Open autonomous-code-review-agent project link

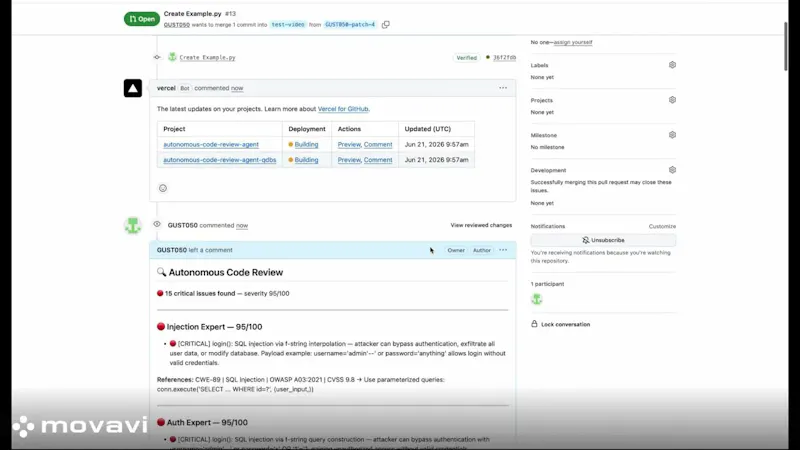pyautogui.click(x=211, y=144)
